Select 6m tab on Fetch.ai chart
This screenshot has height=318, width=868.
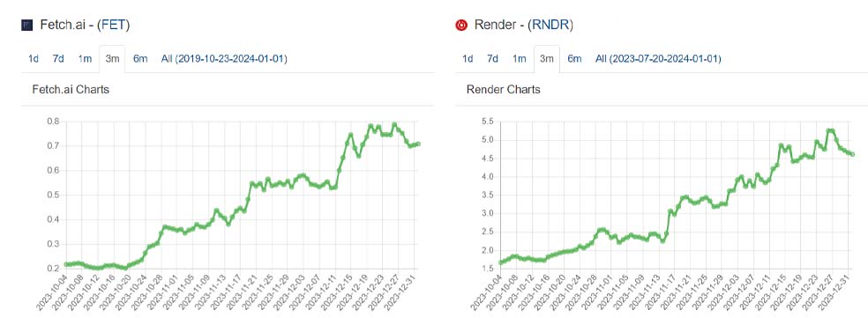(140, 59)
